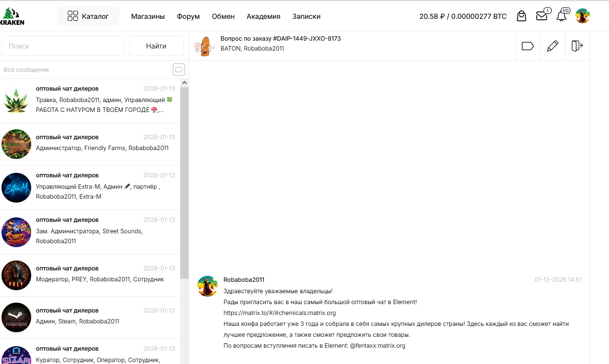Open the Каталог menu button
Screen dimensions: 609x364
[x=88, y=16]
